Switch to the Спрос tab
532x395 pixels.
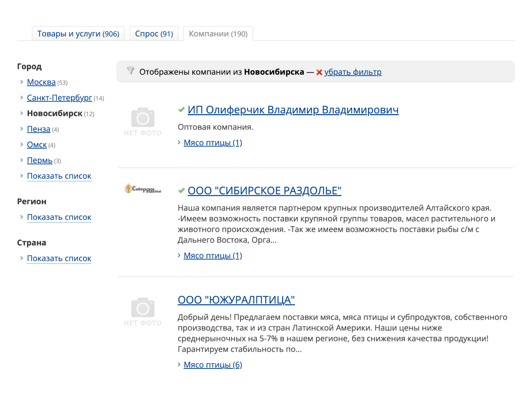(154, 34)
